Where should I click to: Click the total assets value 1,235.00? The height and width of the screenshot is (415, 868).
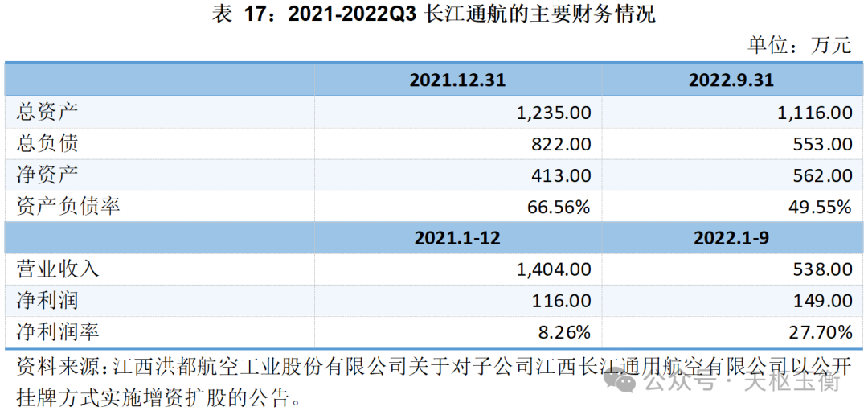pyautogui.click(x=554, y=113)
